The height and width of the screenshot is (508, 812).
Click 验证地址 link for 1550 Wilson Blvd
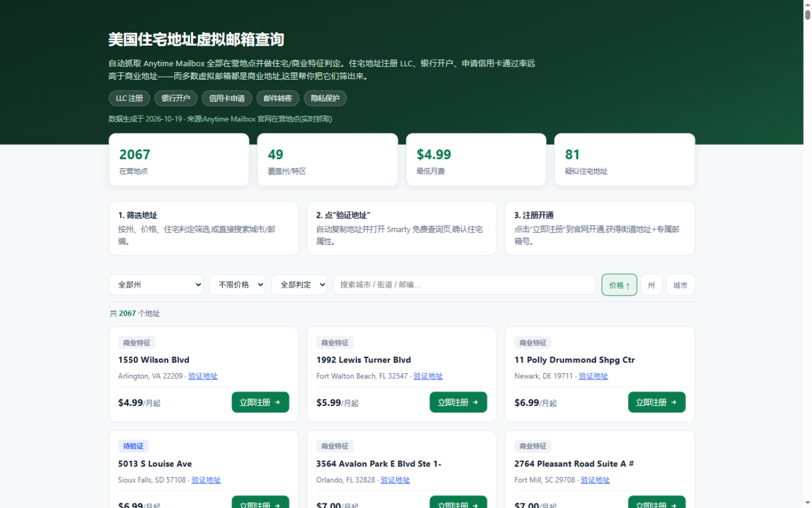pos(203,376)
